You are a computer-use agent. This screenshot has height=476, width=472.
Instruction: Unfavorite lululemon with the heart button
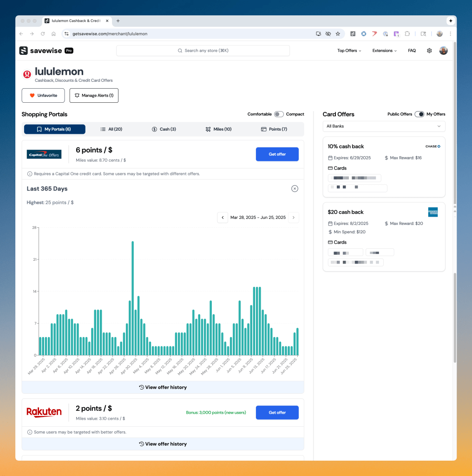[43, 95]
